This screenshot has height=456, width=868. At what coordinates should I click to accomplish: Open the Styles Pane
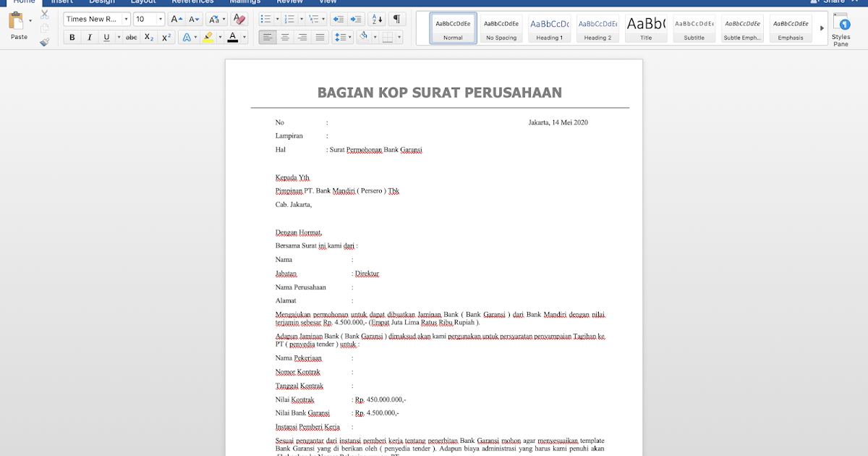pos(841,29)
